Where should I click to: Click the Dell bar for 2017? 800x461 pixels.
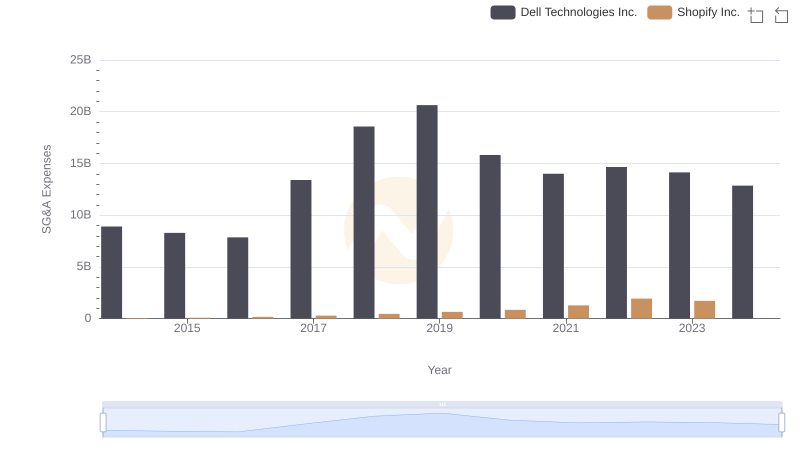pos(301,249)
